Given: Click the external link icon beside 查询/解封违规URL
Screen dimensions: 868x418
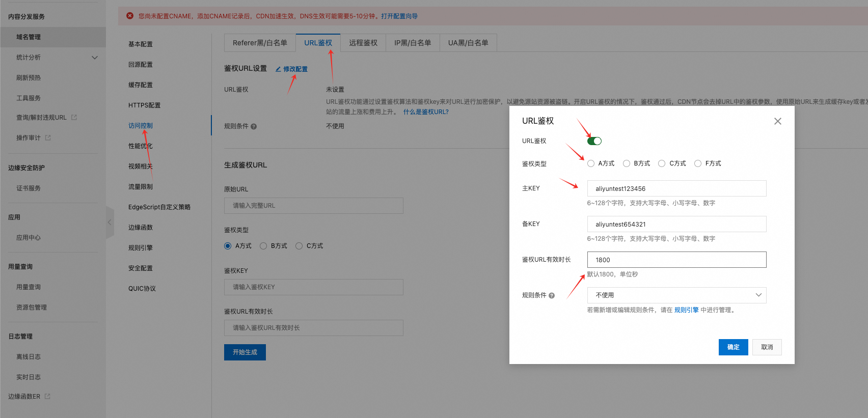Looking at the screenshot, I should (x=74, y=117).
